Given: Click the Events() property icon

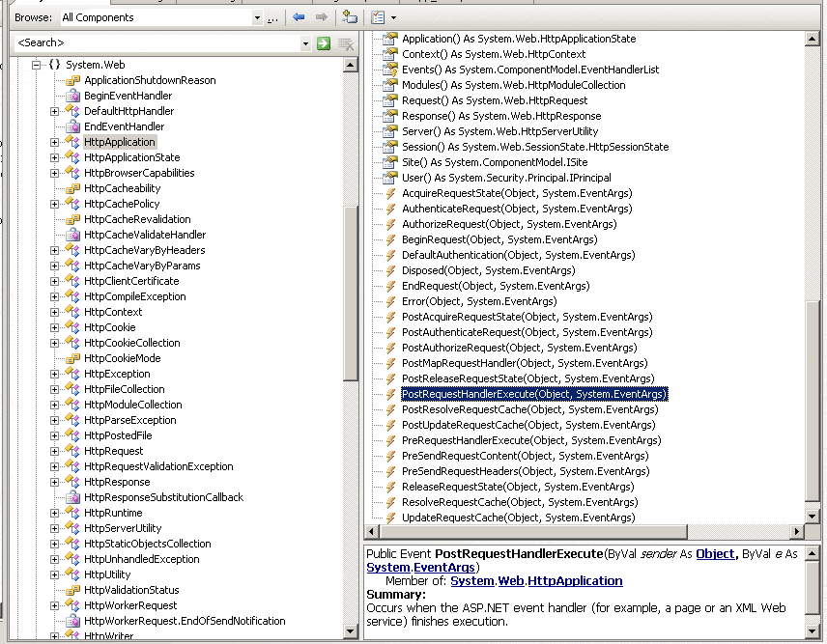Looking at the screenshot, I should [389, 70].
